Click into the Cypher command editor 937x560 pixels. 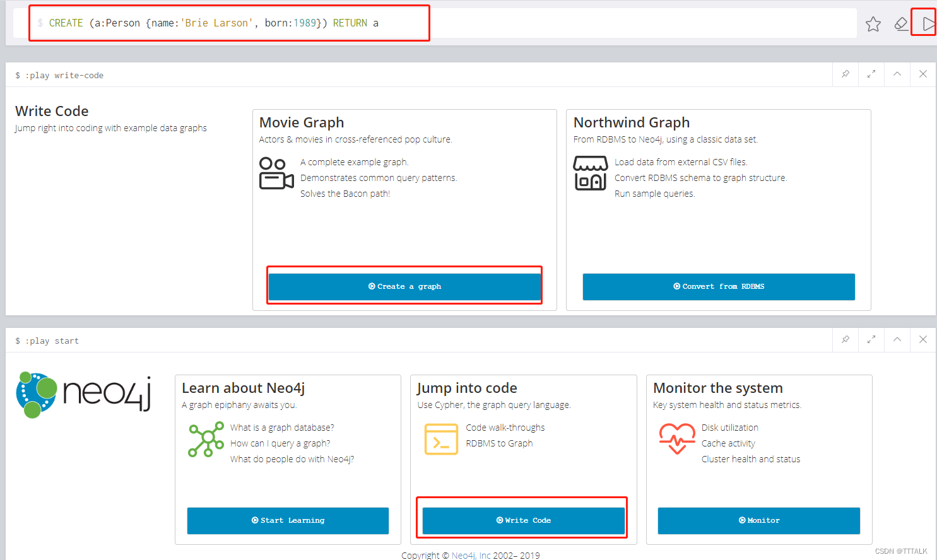click(435, 23)
